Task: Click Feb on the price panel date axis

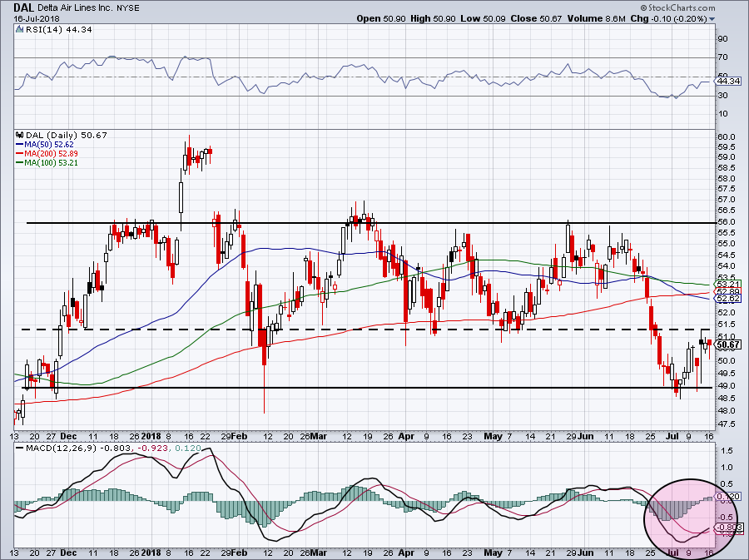Action: tap(240, 436)
